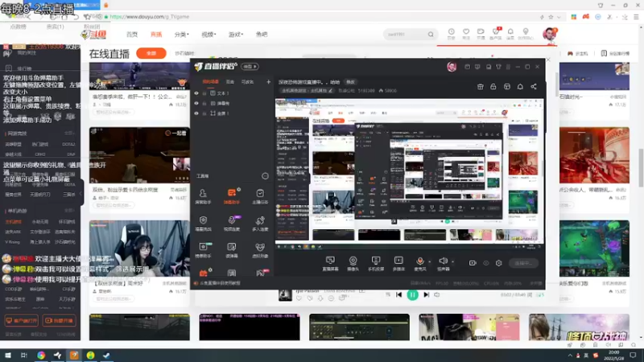The height and width of the screenshot is (362, 644).
Task: Open the orange danmaku assistant tool
Action: 232,196
